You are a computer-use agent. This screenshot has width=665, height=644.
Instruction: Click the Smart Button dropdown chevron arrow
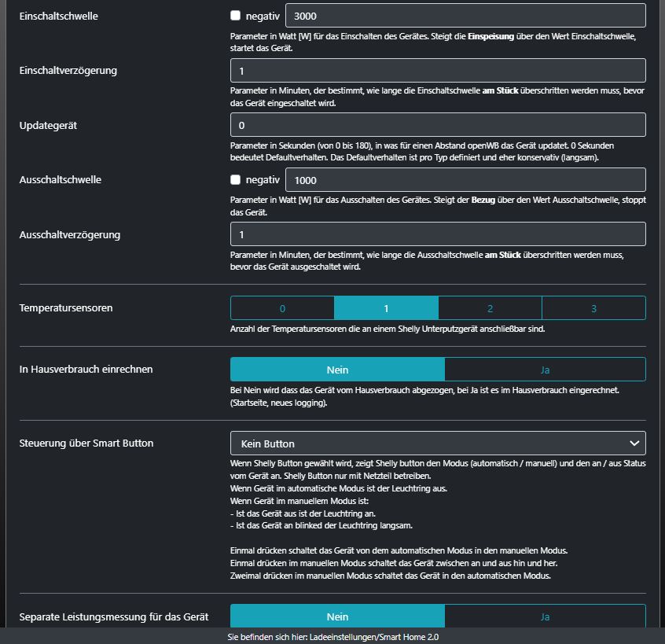(634, 443)
